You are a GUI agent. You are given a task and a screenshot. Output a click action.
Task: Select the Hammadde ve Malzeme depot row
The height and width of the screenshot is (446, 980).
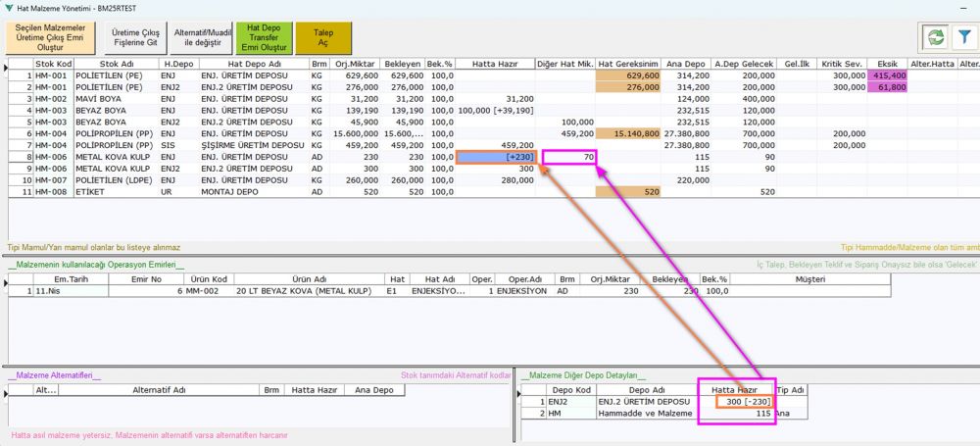[x=663, y=414]
